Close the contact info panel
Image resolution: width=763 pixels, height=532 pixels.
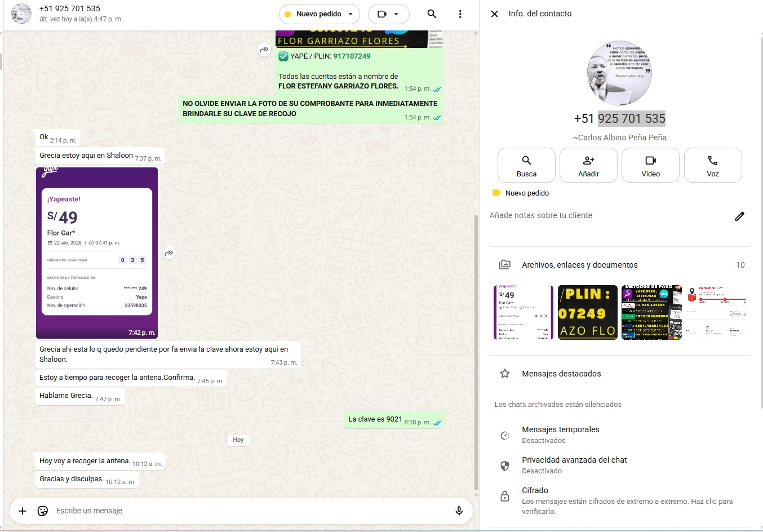coord(494,14)
